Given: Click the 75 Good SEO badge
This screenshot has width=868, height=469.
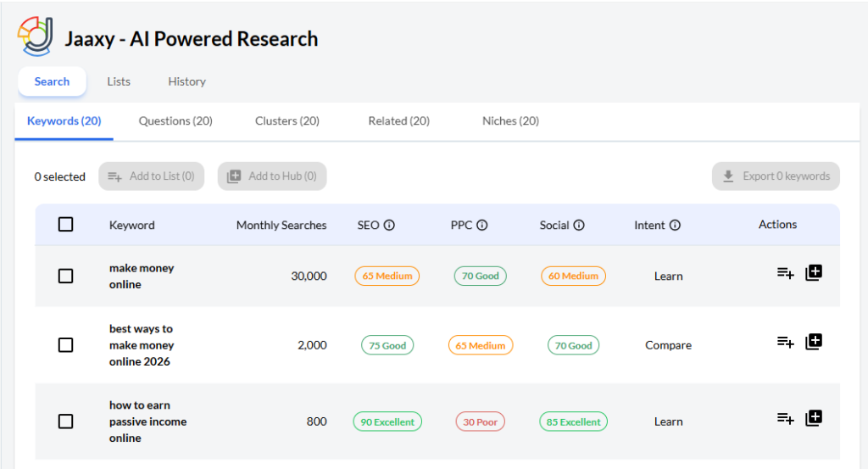Looking at the screenshot, I should 387,345.
